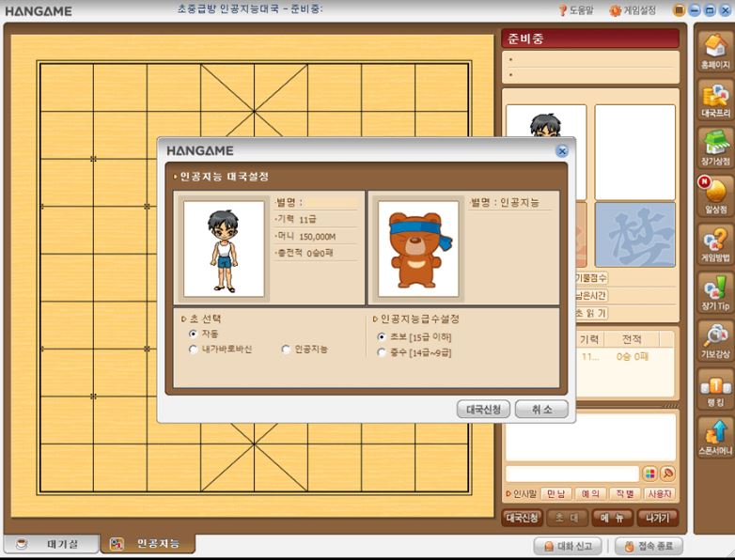
Task: Select 중수 [14급~9급] AI level
Action: (x=382, y=352)
